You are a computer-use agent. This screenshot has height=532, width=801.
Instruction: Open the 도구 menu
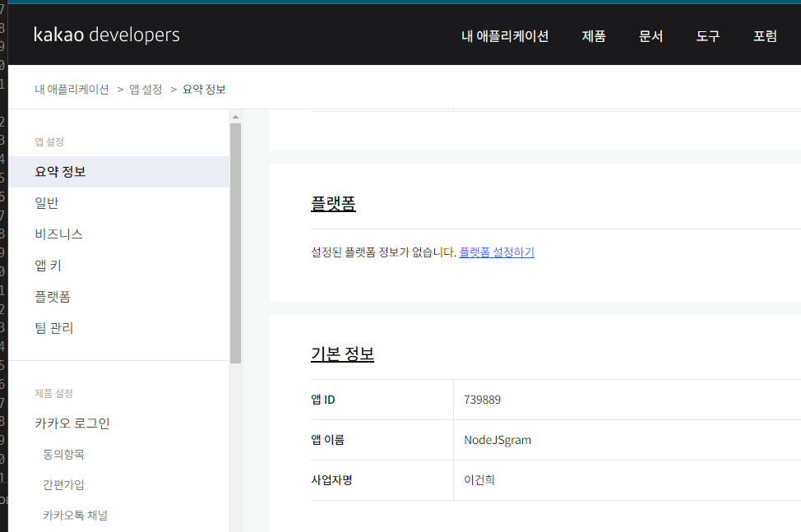click(708, 35)
